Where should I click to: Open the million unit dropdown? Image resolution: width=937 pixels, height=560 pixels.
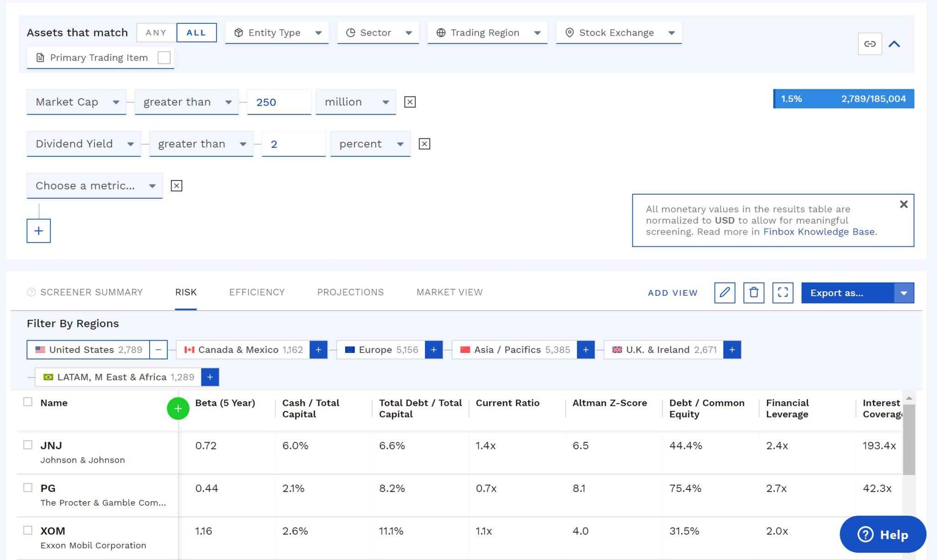[x=356, y=102]
